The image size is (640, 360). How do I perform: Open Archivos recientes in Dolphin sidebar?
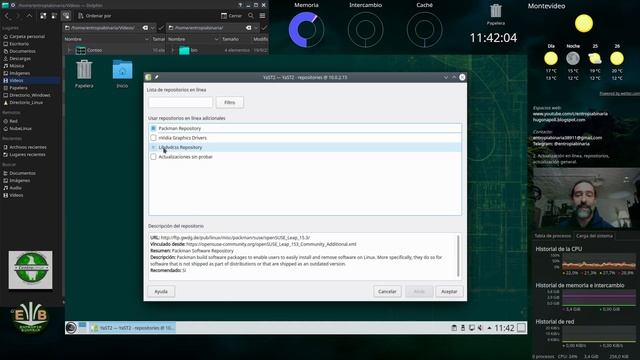(28, 147)
